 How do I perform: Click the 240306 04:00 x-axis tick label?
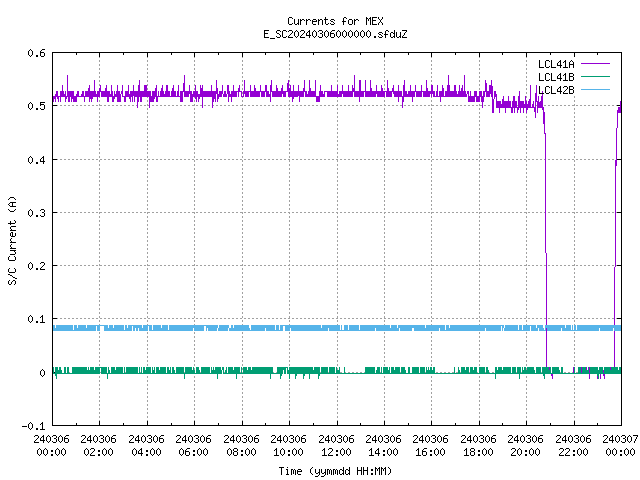pos(146,446)
